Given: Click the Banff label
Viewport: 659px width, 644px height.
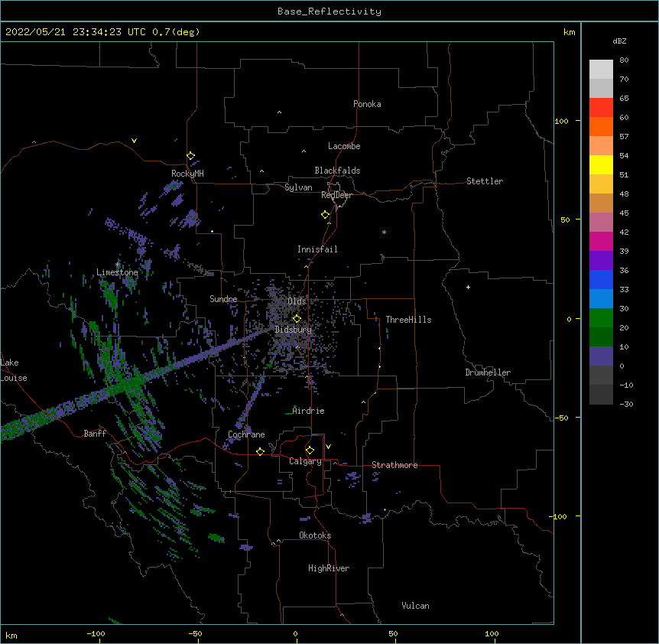Looking at the screenshot, I should pos(95,434).
